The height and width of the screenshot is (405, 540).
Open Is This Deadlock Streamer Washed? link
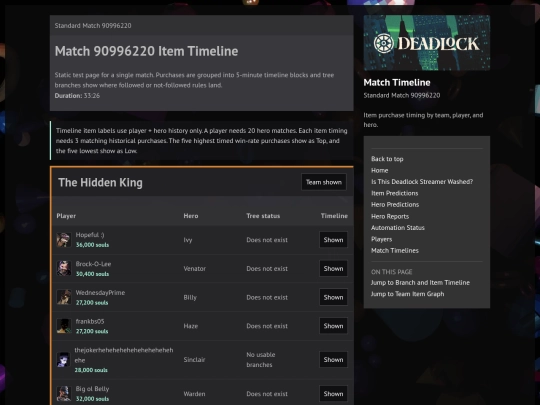tap(422, 181)
